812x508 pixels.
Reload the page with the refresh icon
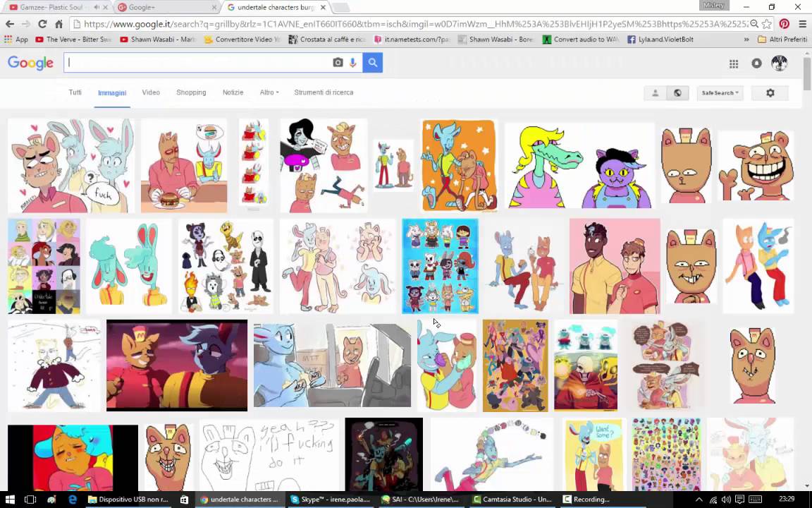[x=42, y=24]
